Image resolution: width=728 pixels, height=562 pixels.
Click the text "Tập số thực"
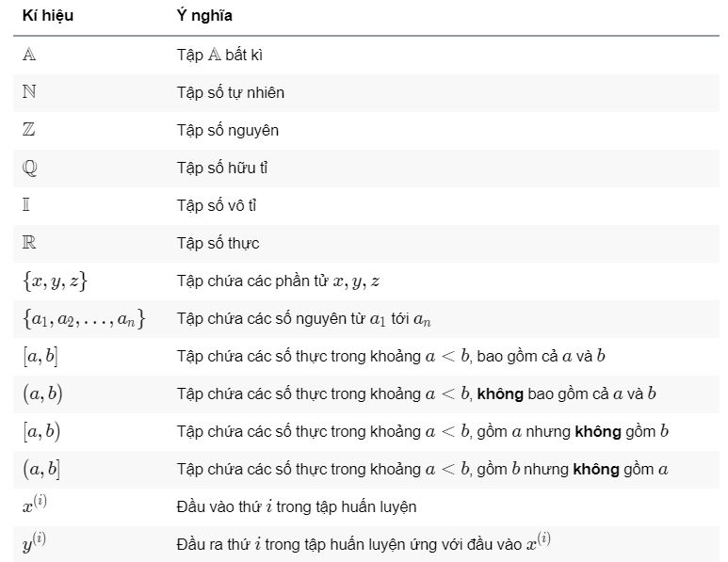[x=218, y=243]
